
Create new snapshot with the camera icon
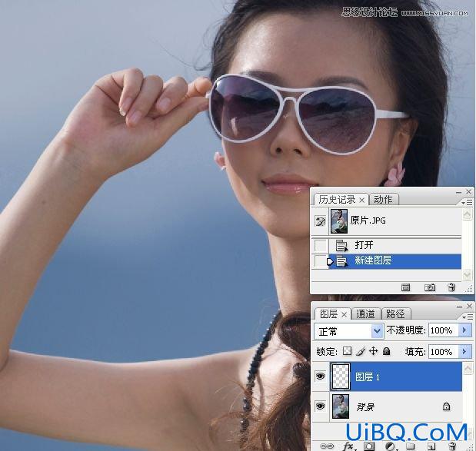coord(430,287)
